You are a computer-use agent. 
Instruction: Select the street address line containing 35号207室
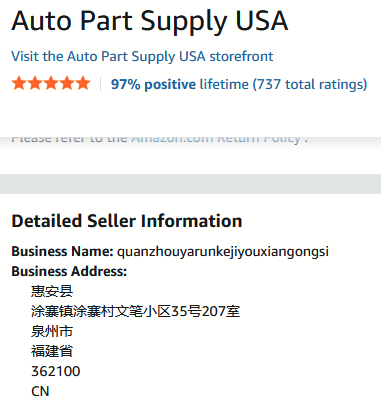(135, 311)
